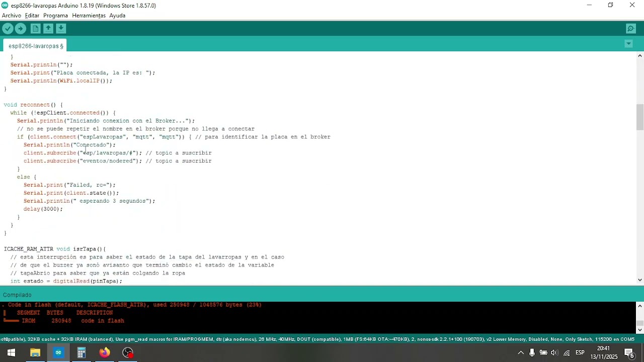Click the editor scroll down arrow
This screenshot has width=644, height=362.
click(640, 280)
